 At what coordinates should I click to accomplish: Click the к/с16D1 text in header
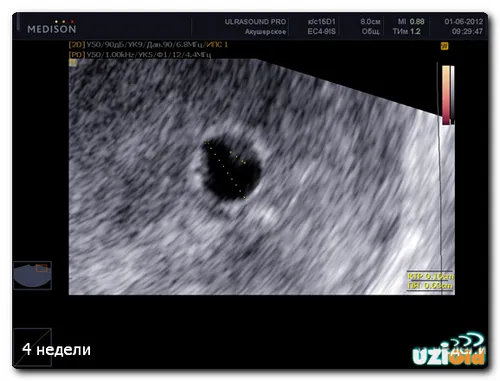[x=321, y=22]
